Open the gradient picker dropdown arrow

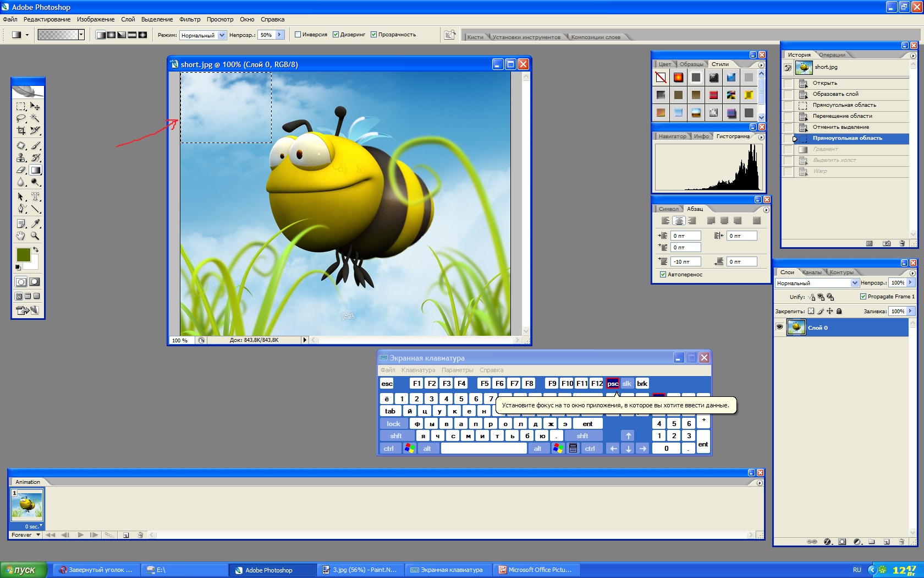[x=81, y=35]
